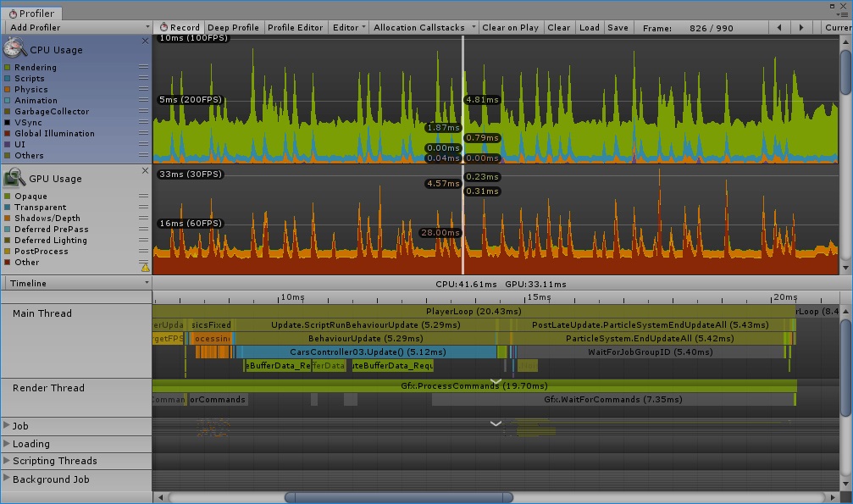Toggle the Scripts category color swatch
Image resolution: width=853 pixels, height=504 pixels.
click(x=8, y=79)
